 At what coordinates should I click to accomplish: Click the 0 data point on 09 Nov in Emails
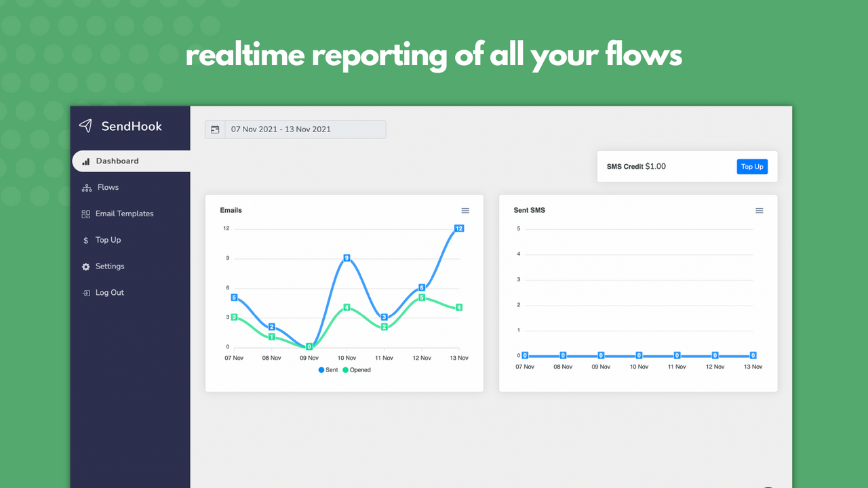coord(309,347)
